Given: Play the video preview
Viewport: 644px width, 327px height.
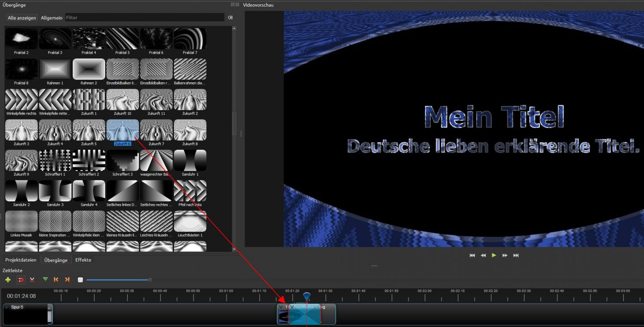Looking at the screenshot, I should (x=494, y=255).
